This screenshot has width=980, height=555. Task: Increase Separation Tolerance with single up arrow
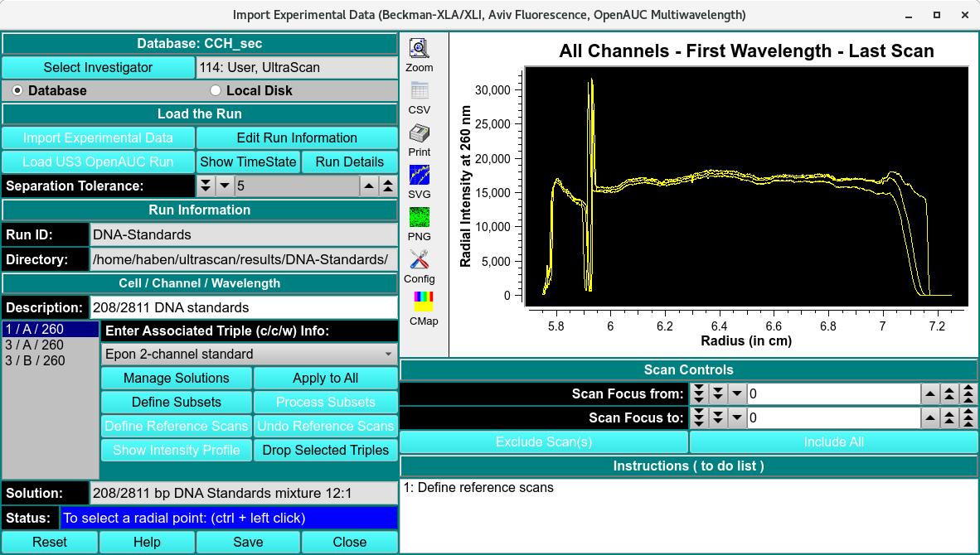click(369, 186)
